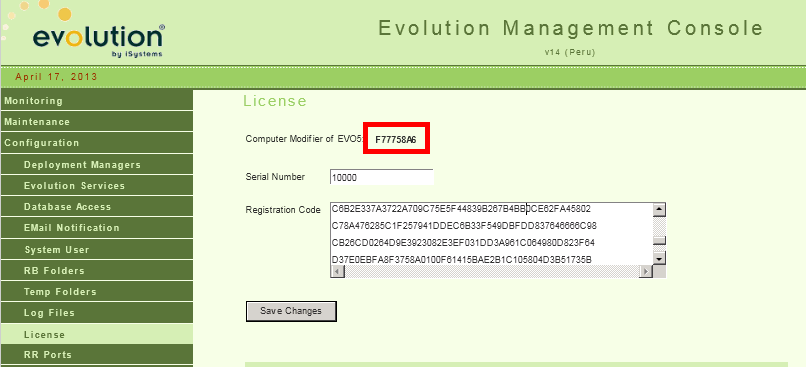The height and width of the screenshot is (367, 806).
Task: Click the Evolution Management Console title
Action: tap(571, 28)
